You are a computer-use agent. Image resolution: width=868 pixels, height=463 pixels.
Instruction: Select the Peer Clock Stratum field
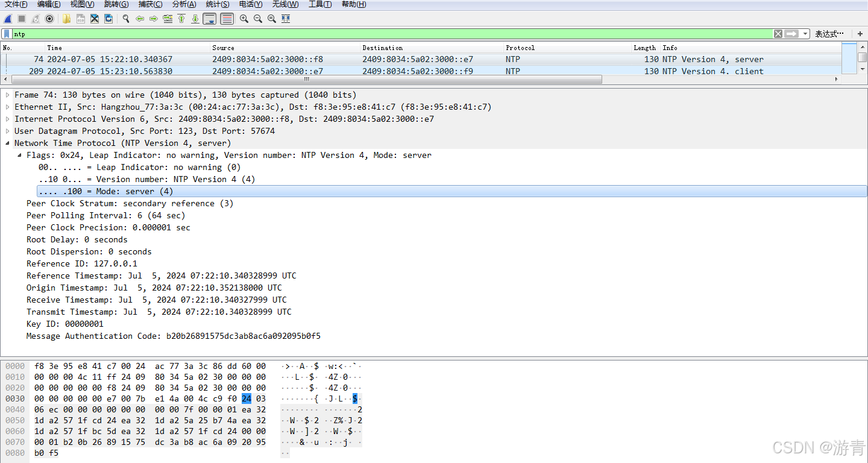coord(130,203)
